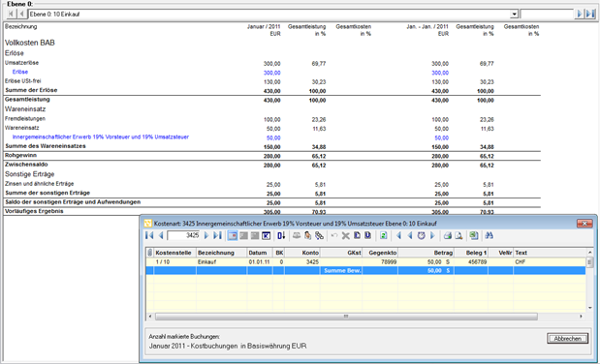600x364 pixels.
Task: Click the GKst column header
Action: point(341,253)
